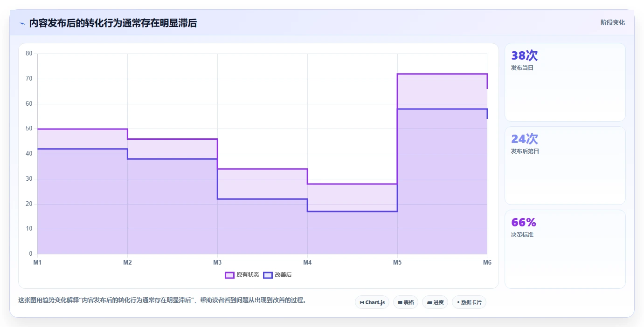Click the 80 y-axis tick label
Viewport: 644px width, 327px height.
click(x=29, y=54)
